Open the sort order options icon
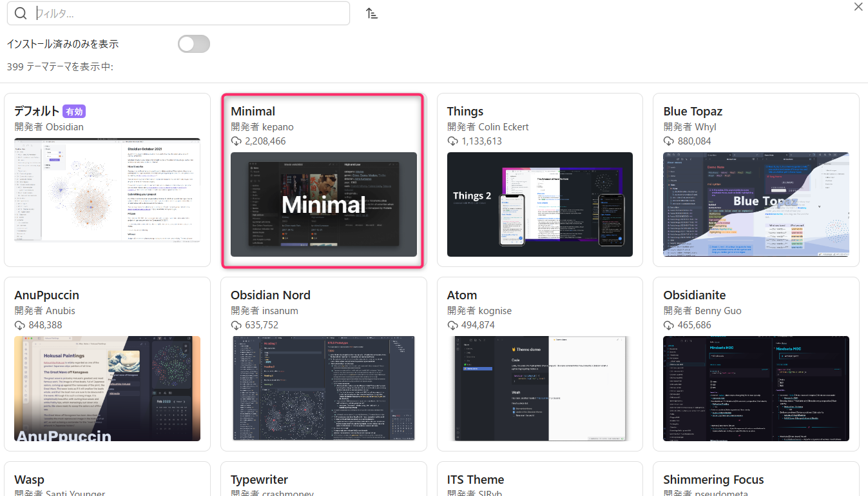The image size is (868, 496). tap(372, 14)
